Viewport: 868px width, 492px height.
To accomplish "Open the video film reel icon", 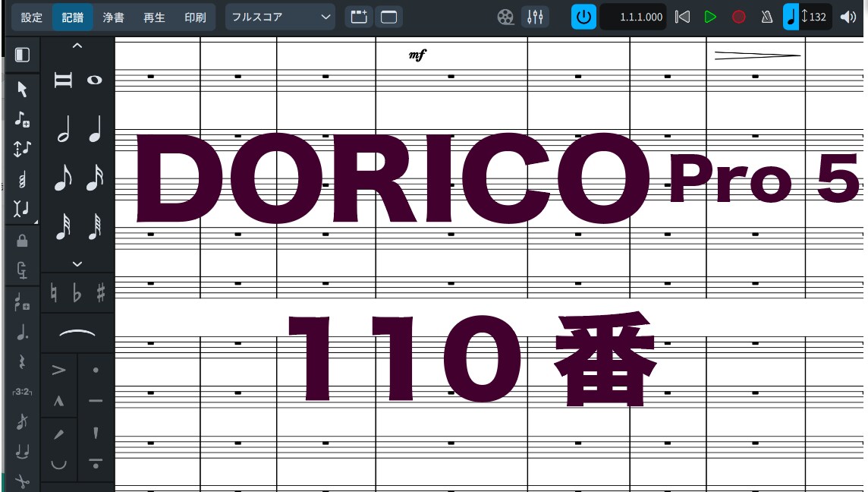I will coord(505,17).
